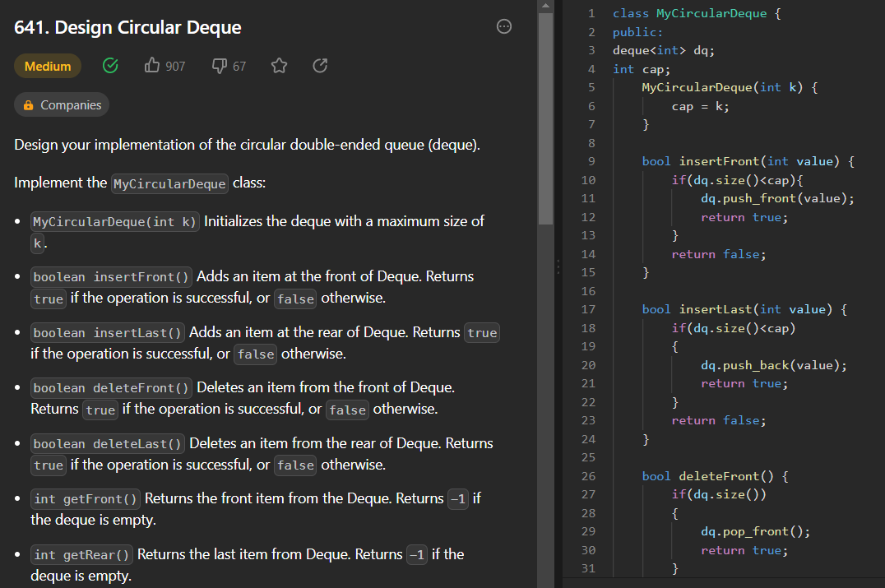The width and height of the screenshot is (885, 588).
Task: Add problem to favorites with star
Action: 279,66
